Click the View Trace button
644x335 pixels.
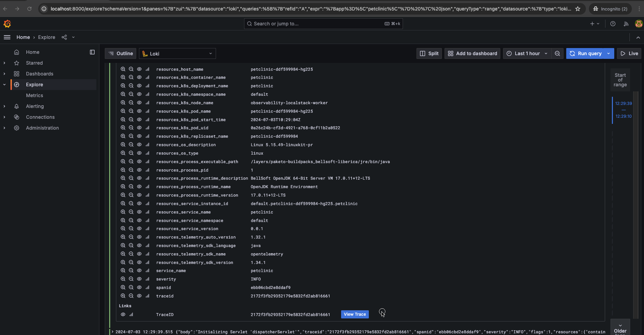(355, 314)
